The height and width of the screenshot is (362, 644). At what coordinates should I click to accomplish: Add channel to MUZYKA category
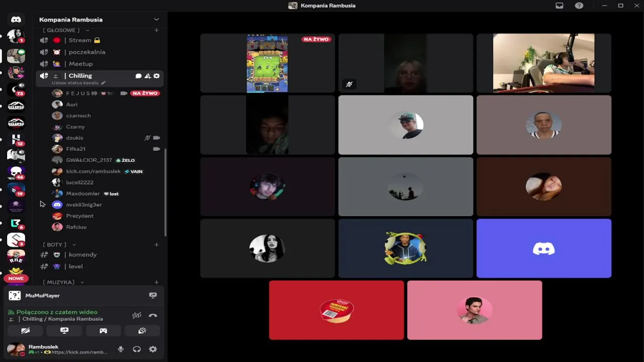156,282
